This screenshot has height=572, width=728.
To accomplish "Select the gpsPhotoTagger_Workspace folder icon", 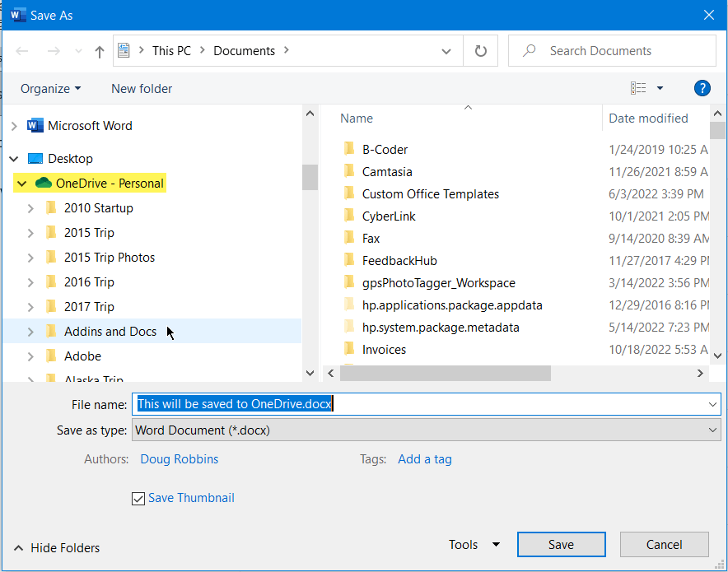I will pos(349,282).
